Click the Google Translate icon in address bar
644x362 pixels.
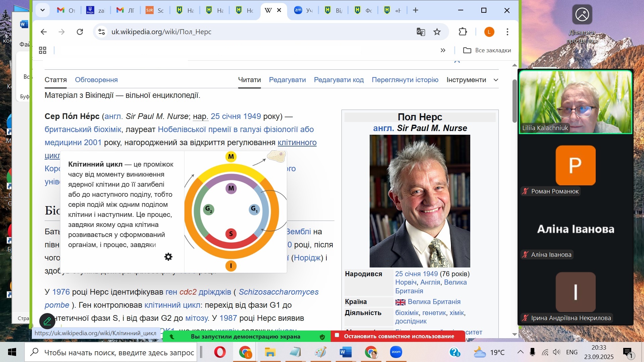tap(421, 32)
